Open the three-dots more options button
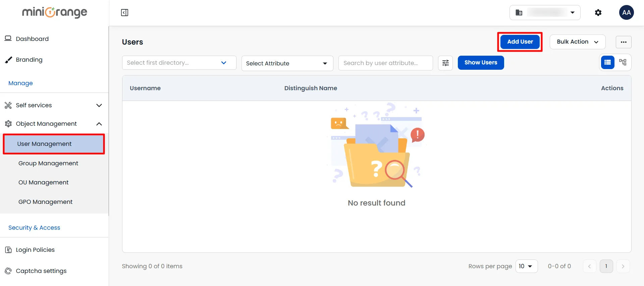This screenshot has width=644, height=286. pyautogui.click(x=624, y=42)
